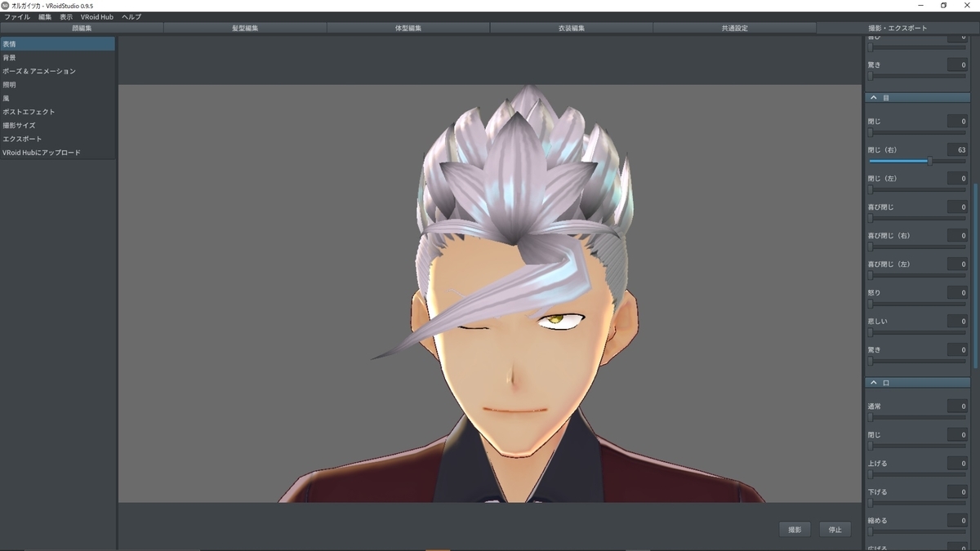Click the 閉じ（左） slider
The image size is (980, 551).
[917, 189]
